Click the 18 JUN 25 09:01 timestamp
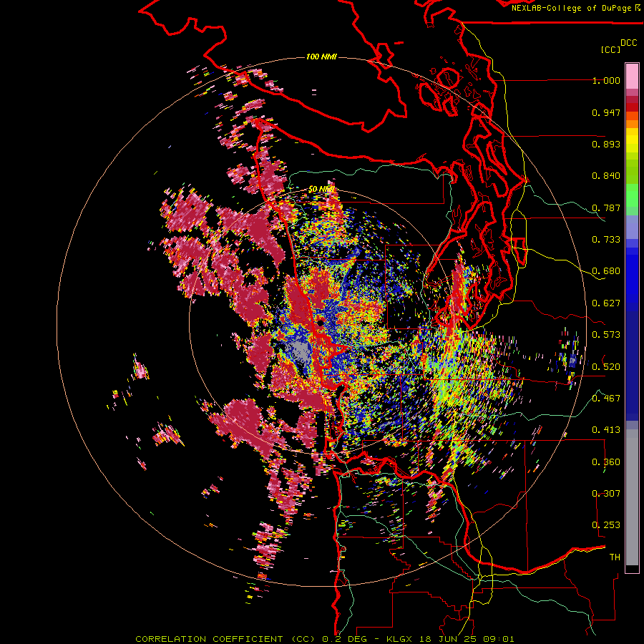Image resolution: width=644 pixels, height=644 pixels. (469, 639)
